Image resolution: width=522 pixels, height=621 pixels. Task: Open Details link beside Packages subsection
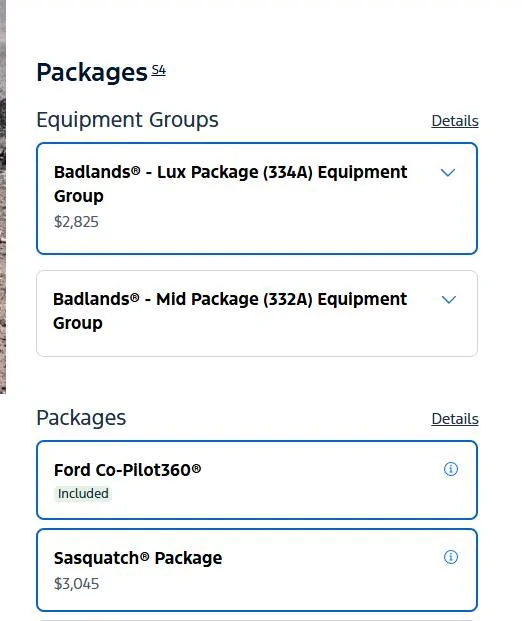pyautogui.click(x=455, y=419)
